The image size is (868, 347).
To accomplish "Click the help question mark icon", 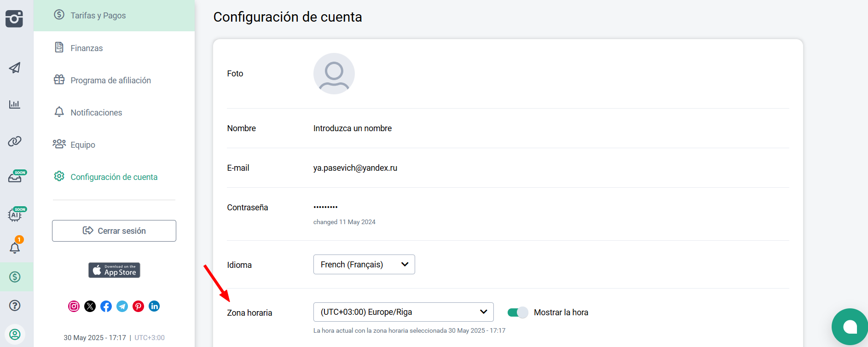I will coord(15,306).
